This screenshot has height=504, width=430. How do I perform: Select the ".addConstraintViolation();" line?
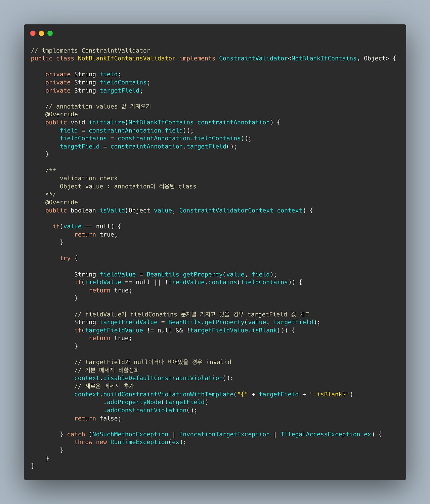(x=150, y=410)
